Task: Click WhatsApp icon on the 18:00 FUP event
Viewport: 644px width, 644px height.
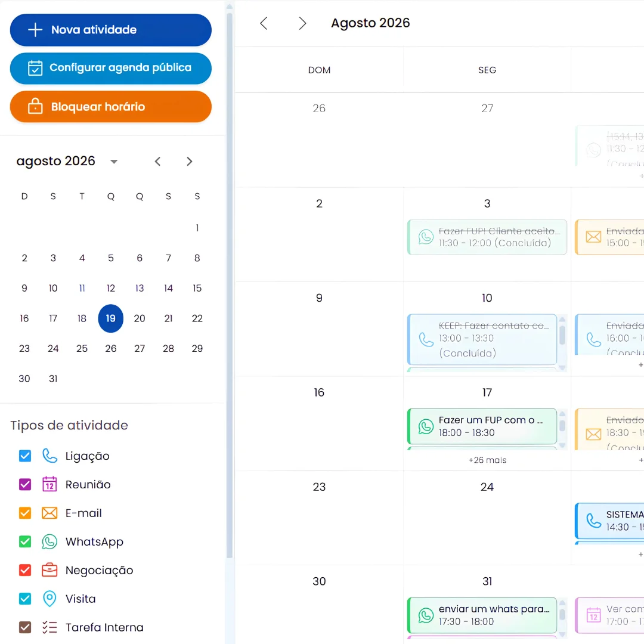Action: [426, 426]
